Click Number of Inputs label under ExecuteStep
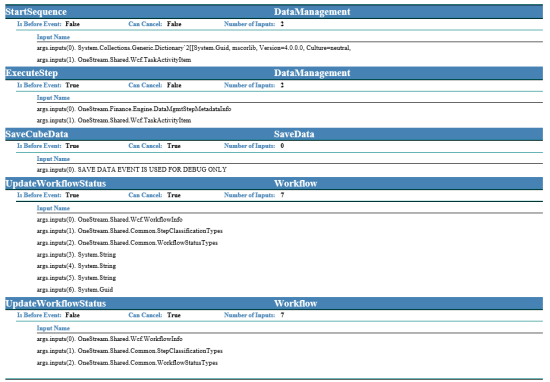The height and width of the screenshot is (382, 550). click(x=249, y=85)
